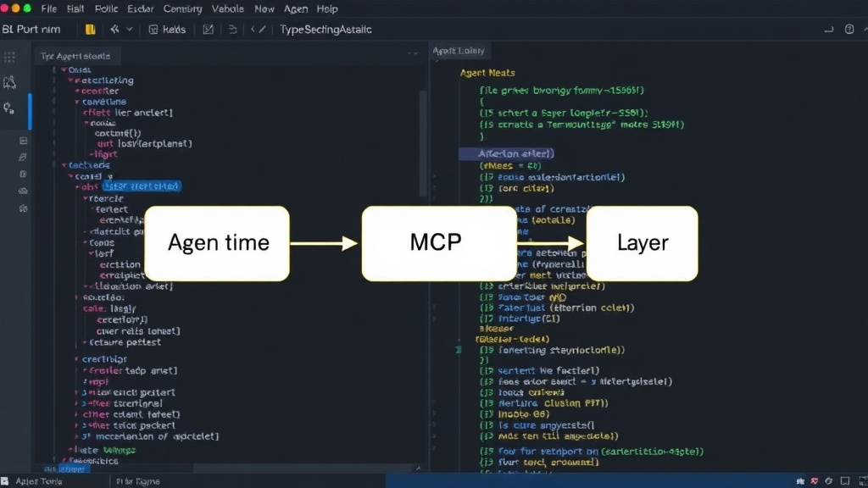Switch to the Tye Agettl atonts tab
Screen dimensions: 868x488
pyautogui.click(x=75, y=56)
